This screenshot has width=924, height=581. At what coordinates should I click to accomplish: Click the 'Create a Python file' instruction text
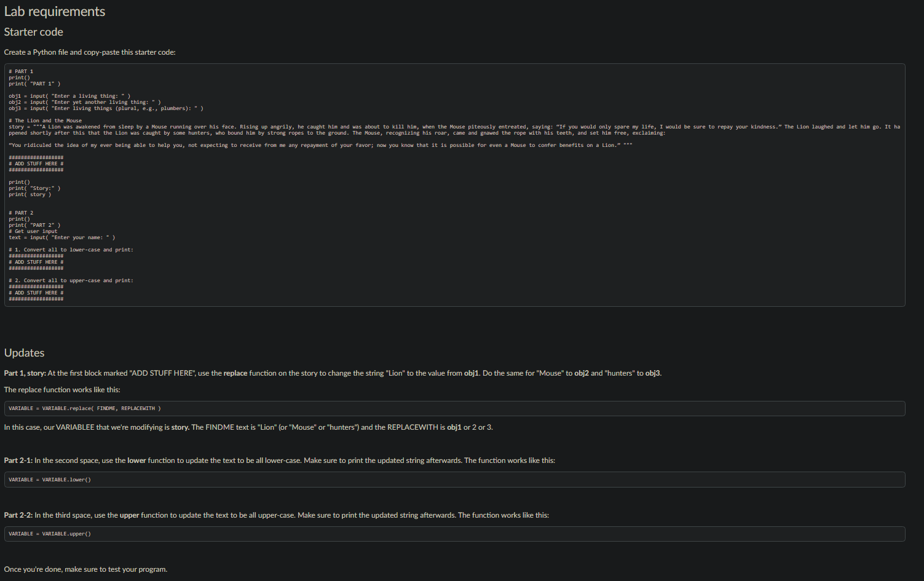tap(90, 52)
